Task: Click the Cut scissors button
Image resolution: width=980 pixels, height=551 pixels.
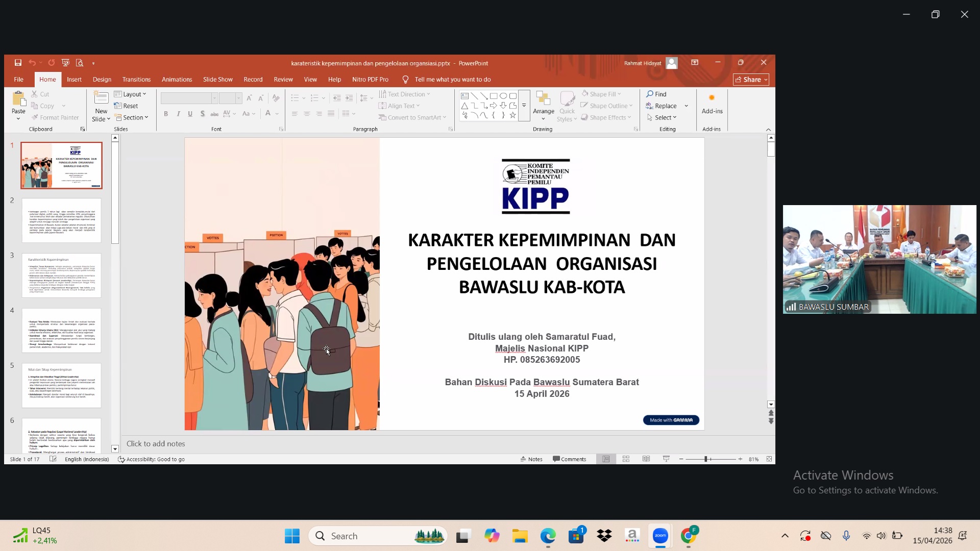Action: [40, 94]
